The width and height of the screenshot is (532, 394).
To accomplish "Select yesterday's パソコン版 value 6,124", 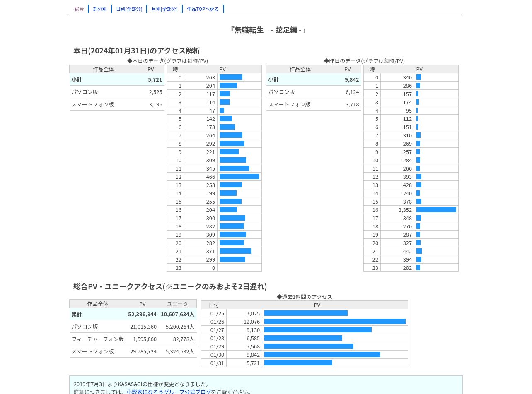I will [352, 92].
